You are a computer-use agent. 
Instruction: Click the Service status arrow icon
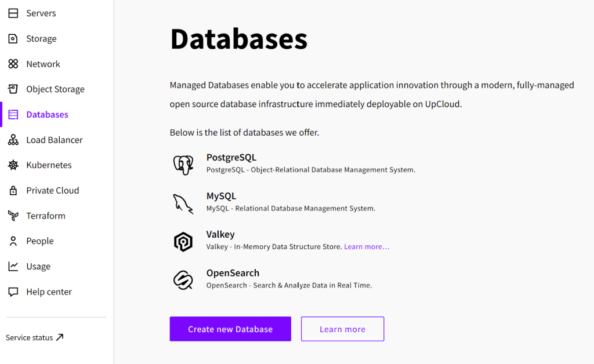60,337
